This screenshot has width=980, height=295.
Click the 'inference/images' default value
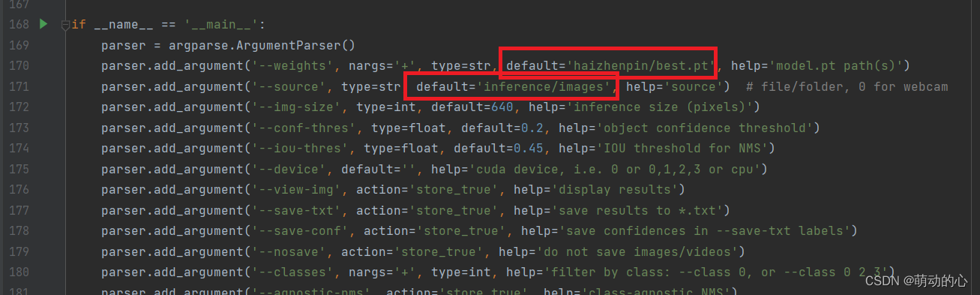tap(544, 86)
